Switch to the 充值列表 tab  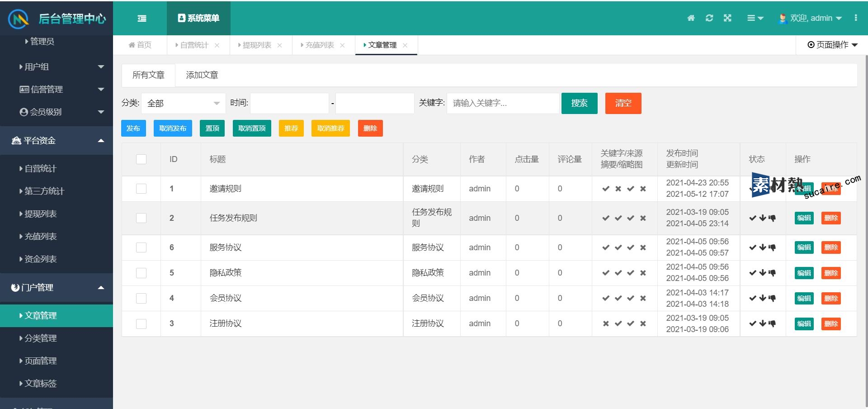tap(317, 45)
